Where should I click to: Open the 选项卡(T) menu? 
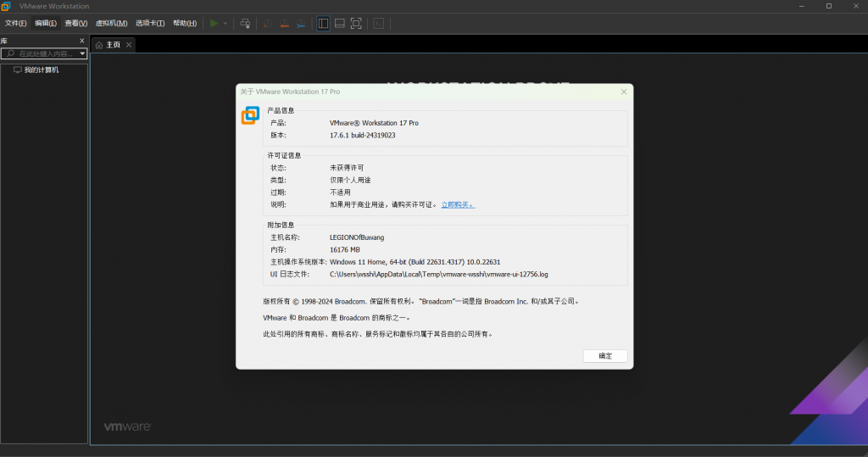[x=150, y=23]
